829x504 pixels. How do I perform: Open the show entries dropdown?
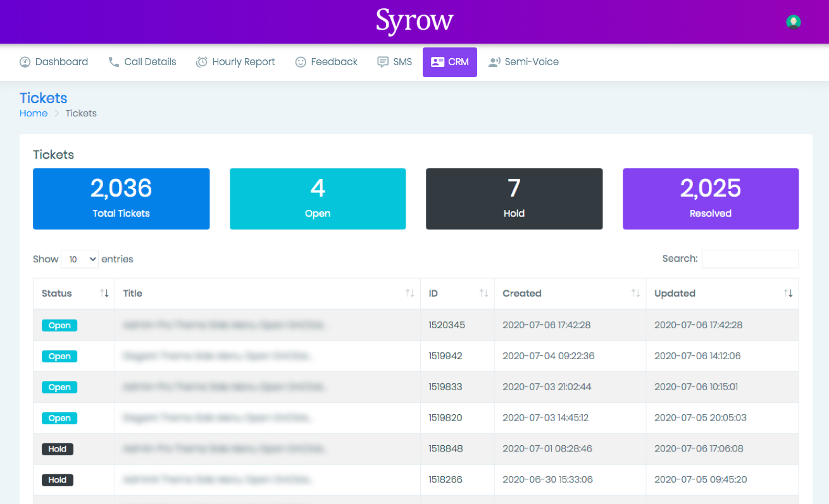[x=80, y=259]
